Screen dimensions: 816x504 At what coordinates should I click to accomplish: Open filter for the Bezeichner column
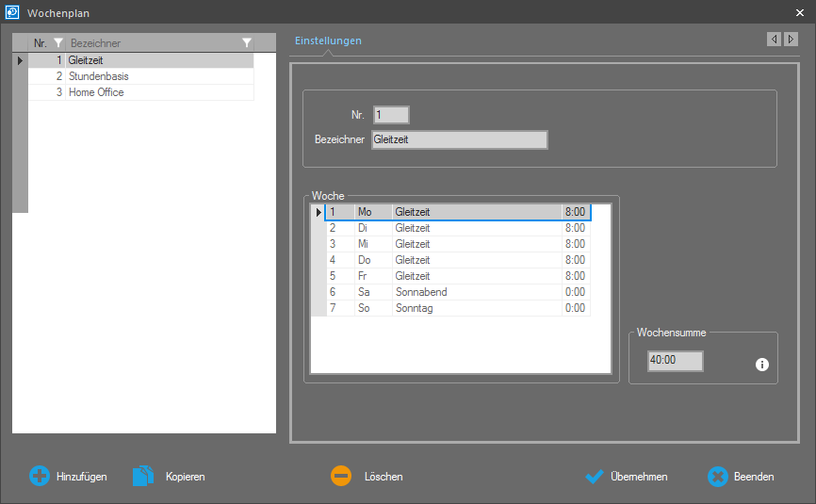(x=246, y=43)
